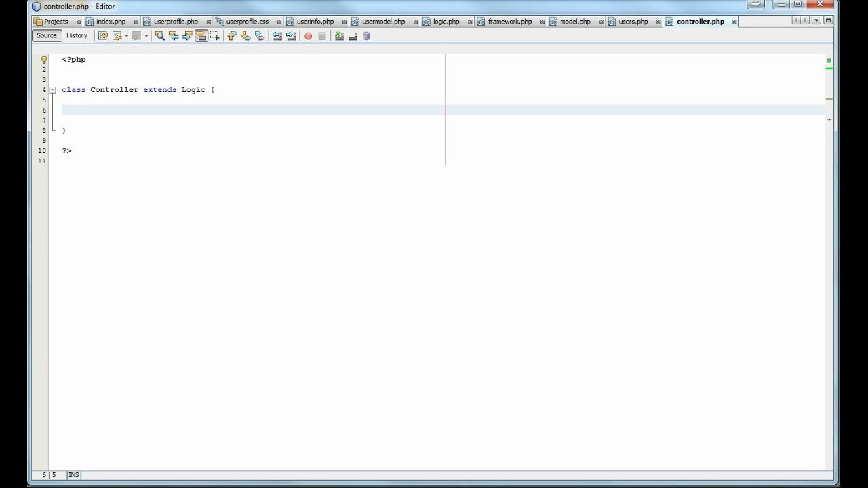Click the green chart toolbar icon
This screenshot has height=488, width=868.
click(339, 35)
